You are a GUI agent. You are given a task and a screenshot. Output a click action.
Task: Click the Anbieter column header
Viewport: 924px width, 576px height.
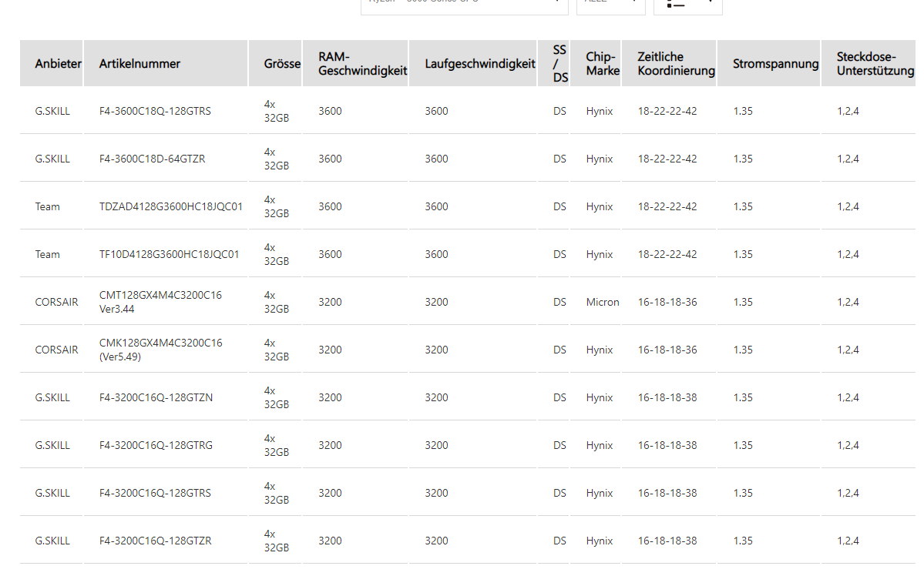52,64
